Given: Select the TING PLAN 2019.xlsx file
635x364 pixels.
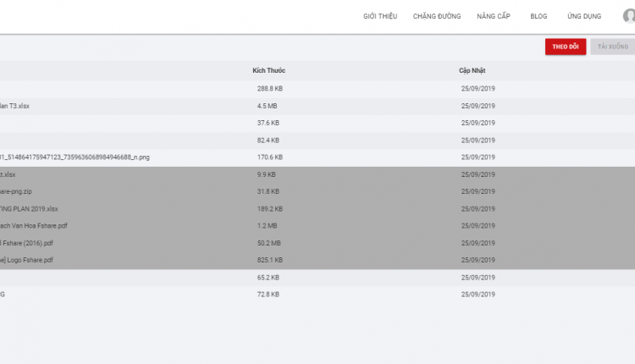Looking at the screenshot, I should coord(29,209).
